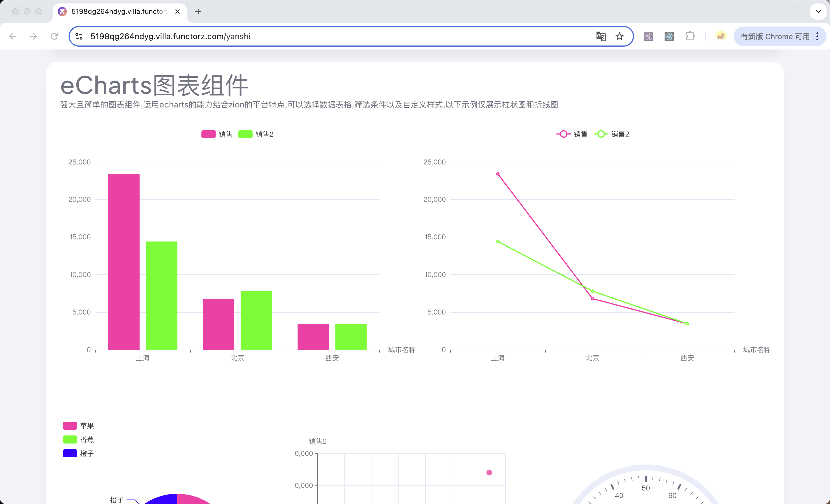Click the pink 北京 point on line chart
Viewport: 830px width, 504px height.
tap(593, 299)
